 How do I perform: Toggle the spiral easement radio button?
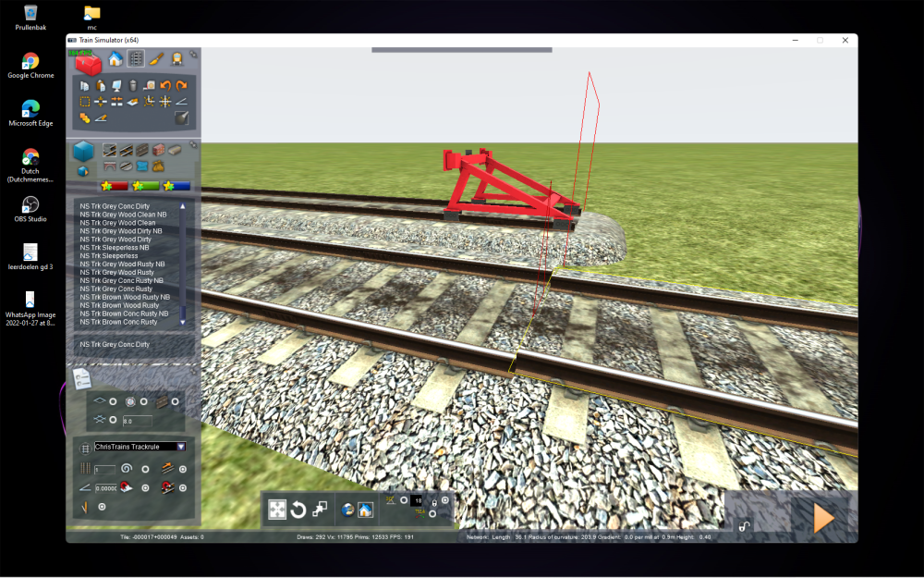pyautogui.click(x=145, y=469)
